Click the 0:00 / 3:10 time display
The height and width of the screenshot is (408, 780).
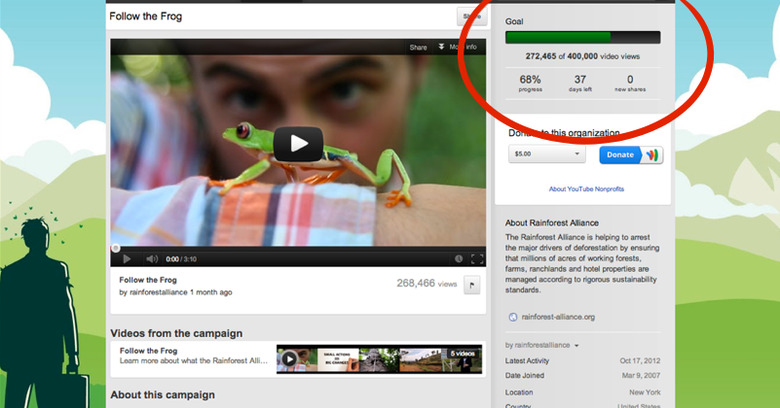(x=181, y=259)
